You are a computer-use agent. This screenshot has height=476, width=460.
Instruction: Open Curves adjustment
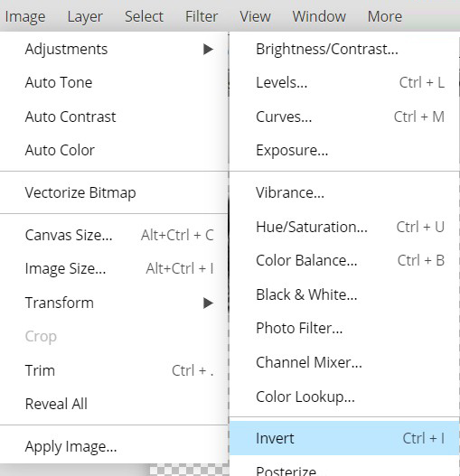pyautogui.click(x=344, y=117)
